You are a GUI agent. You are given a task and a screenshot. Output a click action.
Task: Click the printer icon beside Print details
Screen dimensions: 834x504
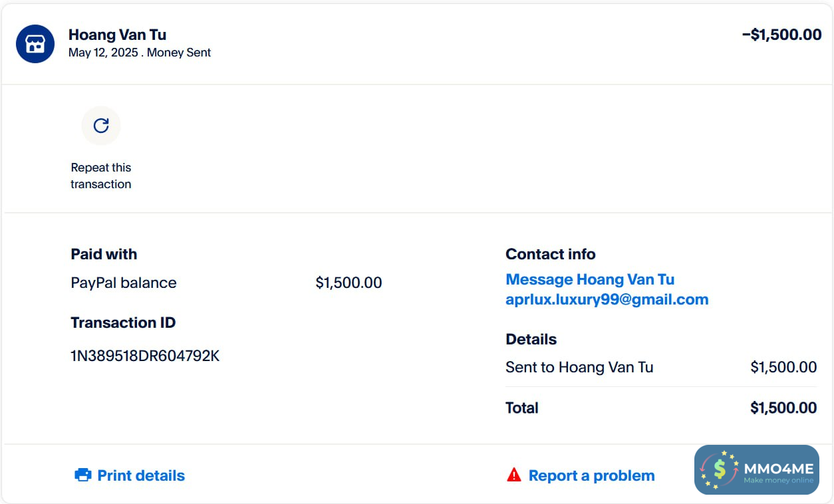click(x=83, y=475)
